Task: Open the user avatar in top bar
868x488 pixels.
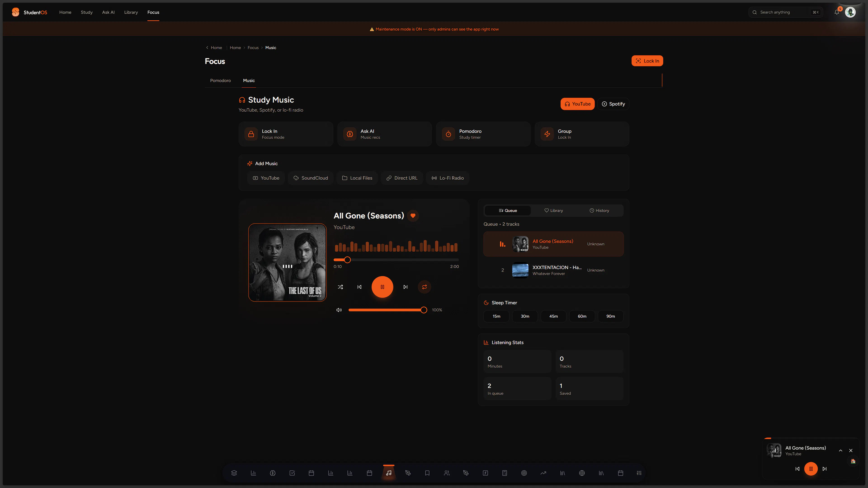Action: (x=850, y=12)
